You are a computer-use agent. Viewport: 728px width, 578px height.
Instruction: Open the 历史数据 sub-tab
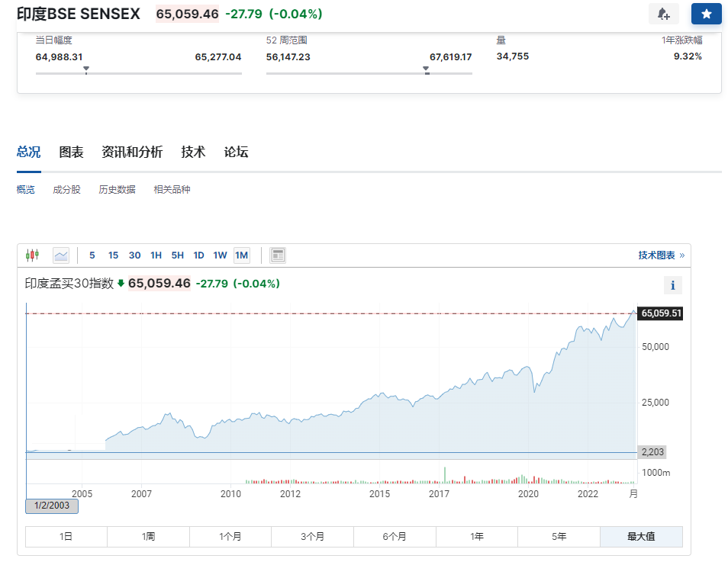pyautogui.click(x=117, y=189)
